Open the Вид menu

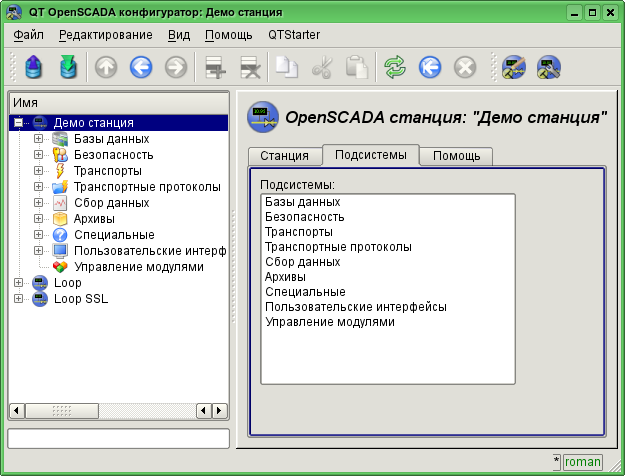click(179, 35)
